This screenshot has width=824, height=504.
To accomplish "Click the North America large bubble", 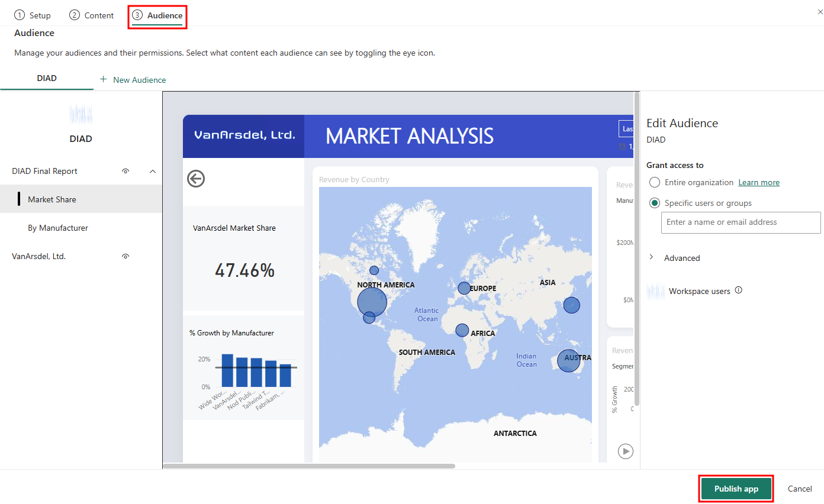I will [x=372, y=302].
